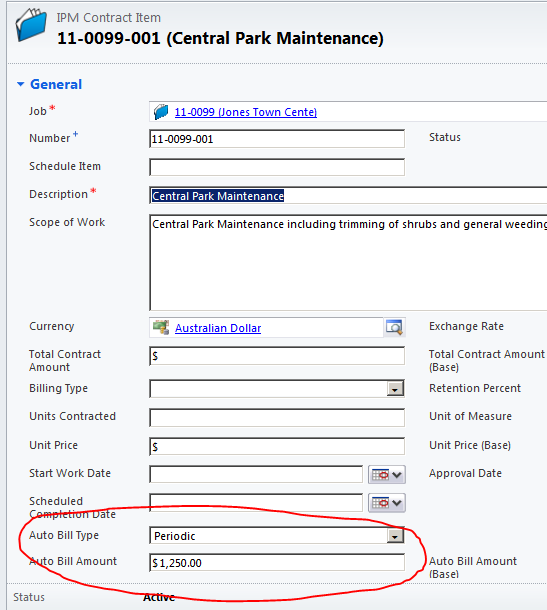The height and width of the screenshot is (610, 547).
Task: Open the Scheduled Completion Date calendar picker
Action: [x=387, y=503]
